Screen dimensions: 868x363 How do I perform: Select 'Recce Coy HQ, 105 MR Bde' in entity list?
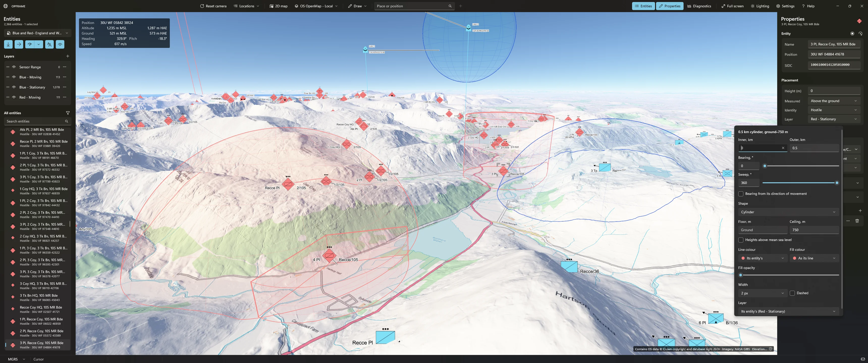(x=37, y=309)
